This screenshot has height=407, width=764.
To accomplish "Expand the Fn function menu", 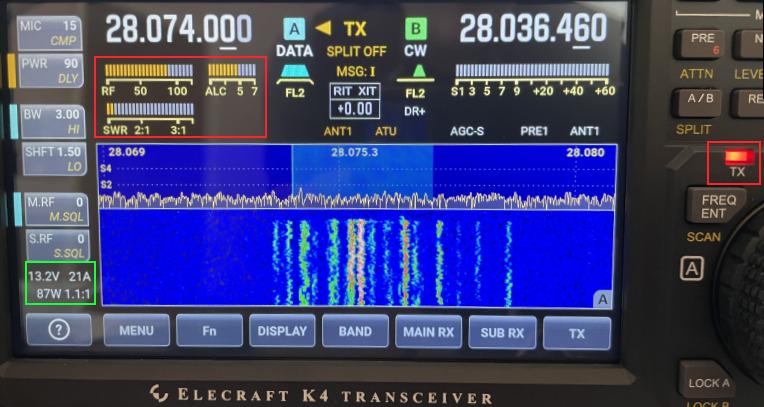I will (209, 331).
